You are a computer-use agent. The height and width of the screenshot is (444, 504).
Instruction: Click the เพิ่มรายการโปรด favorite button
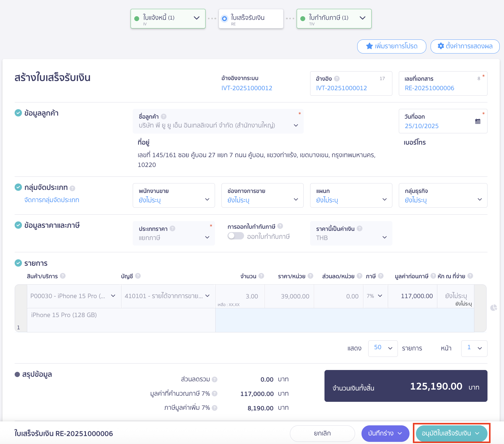(x=391, y=46)
